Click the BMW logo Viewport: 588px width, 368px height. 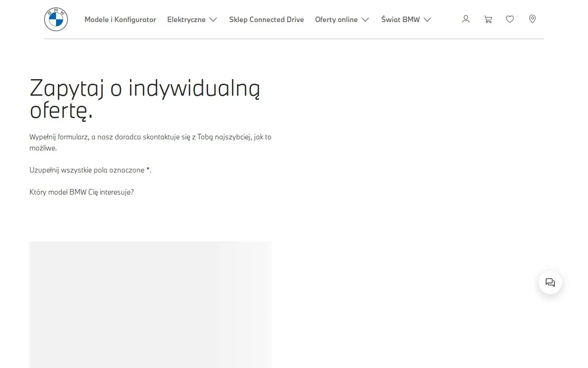56,19
